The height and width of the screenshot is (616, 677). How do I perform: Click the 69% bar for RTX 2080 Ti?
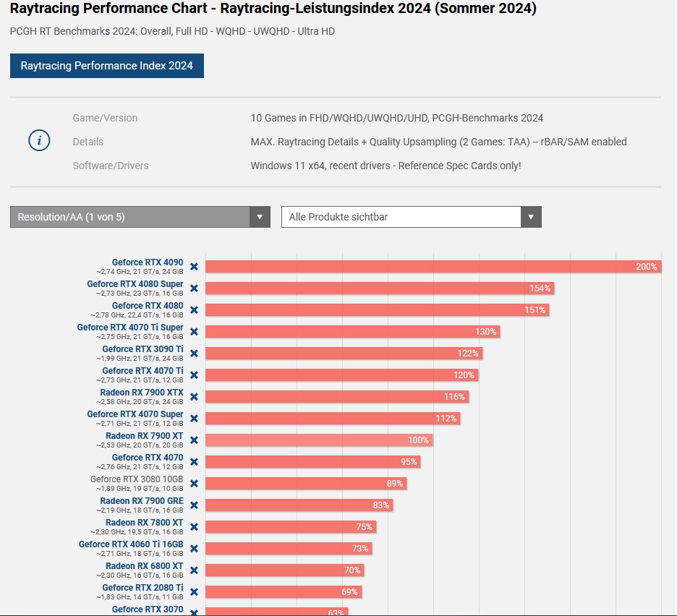coord(284,592)
